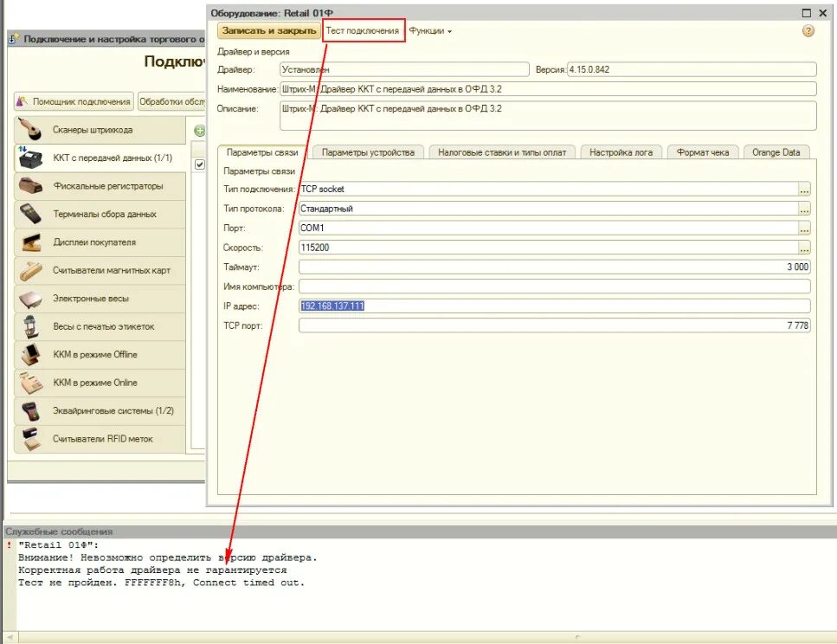This screenshot has width=837, height=644.
Task: Click the KKM Offline mode icon
Action: (30, 355)
